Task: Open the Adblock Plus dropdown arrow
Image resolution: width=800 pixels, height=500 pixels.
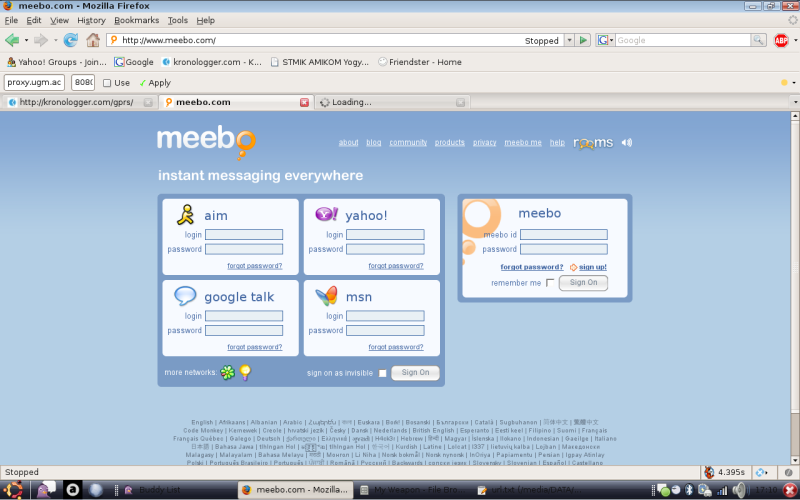Action: [x=794, y=40]
